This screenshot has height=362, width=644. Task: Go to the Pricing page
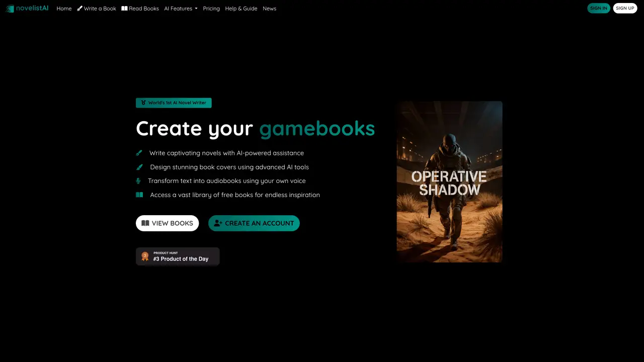211,9
